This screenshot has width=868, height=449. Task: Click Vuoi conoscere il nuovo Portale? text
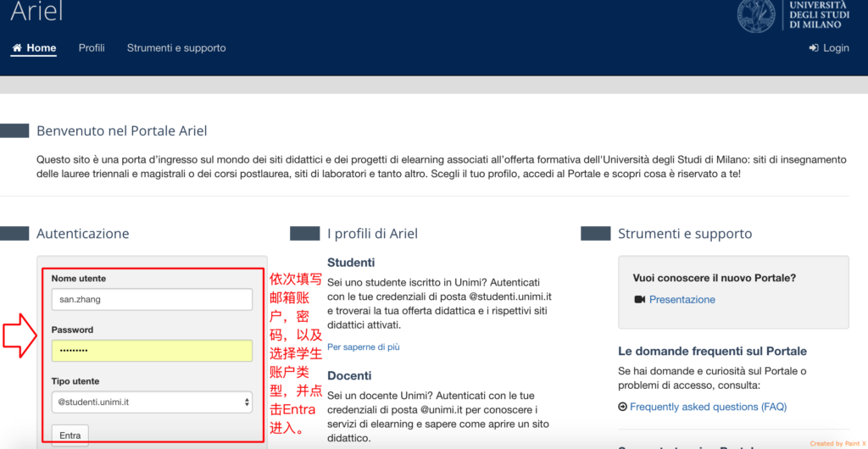pos(715,278)
